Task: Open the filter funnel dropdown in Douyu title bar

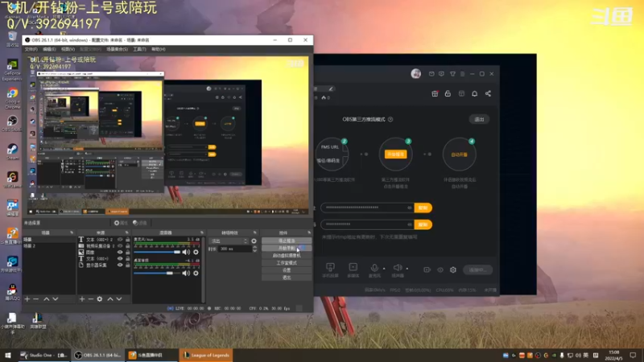Action: click(x=452, y=74)
